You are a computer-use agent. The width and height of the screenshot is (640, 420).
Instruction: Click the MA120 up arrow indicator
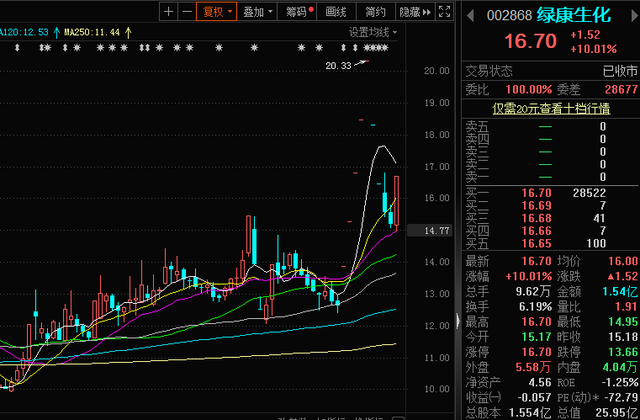[55, 32]
